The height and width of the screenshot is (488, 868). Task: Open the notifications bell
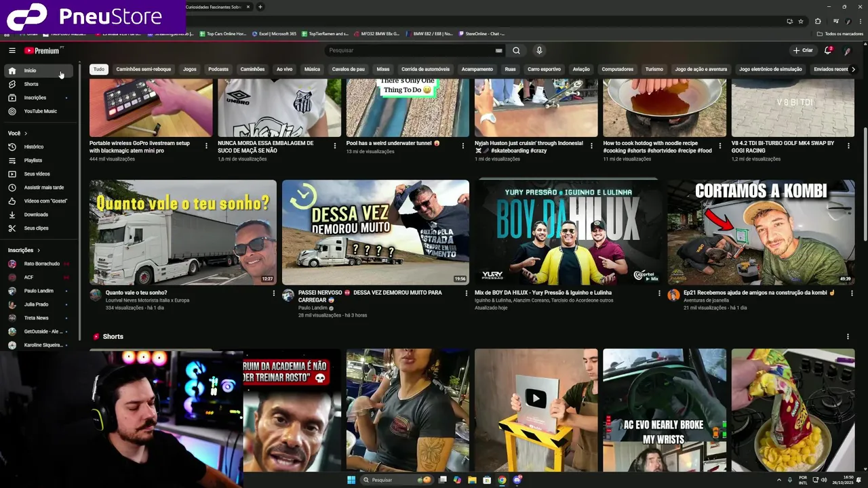(x=828, y=50)
